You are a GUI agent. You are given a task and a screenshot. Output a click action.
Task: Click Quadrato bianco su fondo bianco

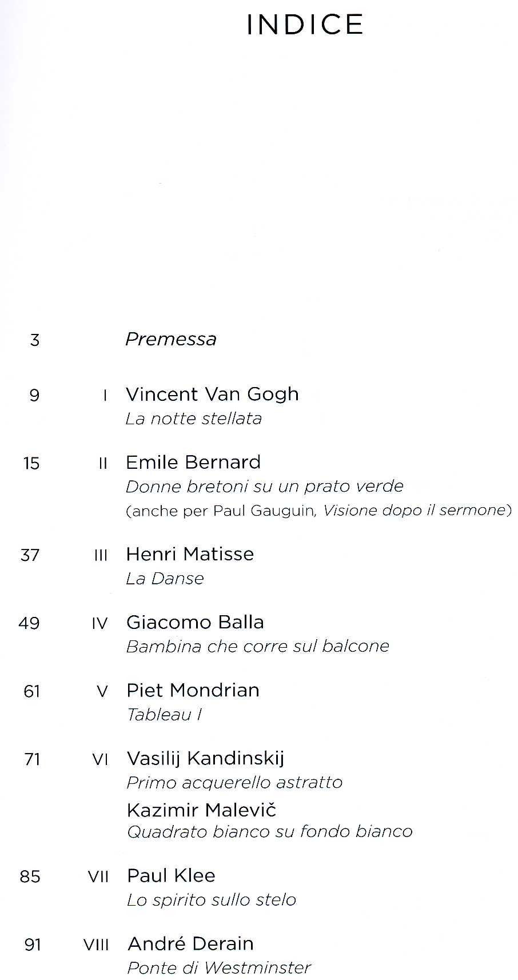(x=269, y=831)
